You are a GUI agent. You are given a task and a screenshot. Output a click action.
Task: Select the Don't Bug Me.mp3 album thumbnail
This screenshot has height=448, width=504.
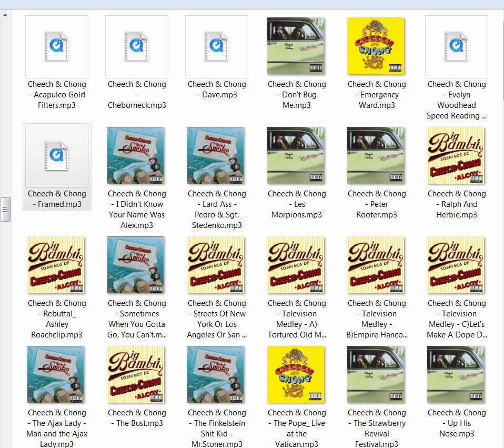[x=296, y=46]
